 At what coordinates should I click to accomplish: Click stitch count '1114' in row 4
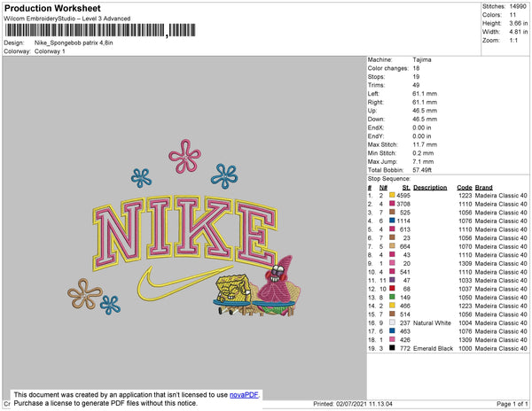coord(403,221)
